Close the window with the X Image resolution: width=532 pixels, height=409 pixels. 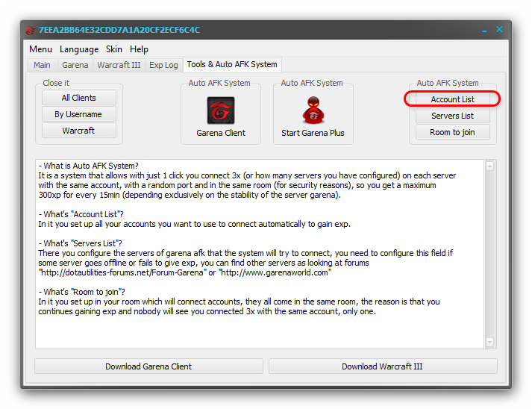(499, 29)
